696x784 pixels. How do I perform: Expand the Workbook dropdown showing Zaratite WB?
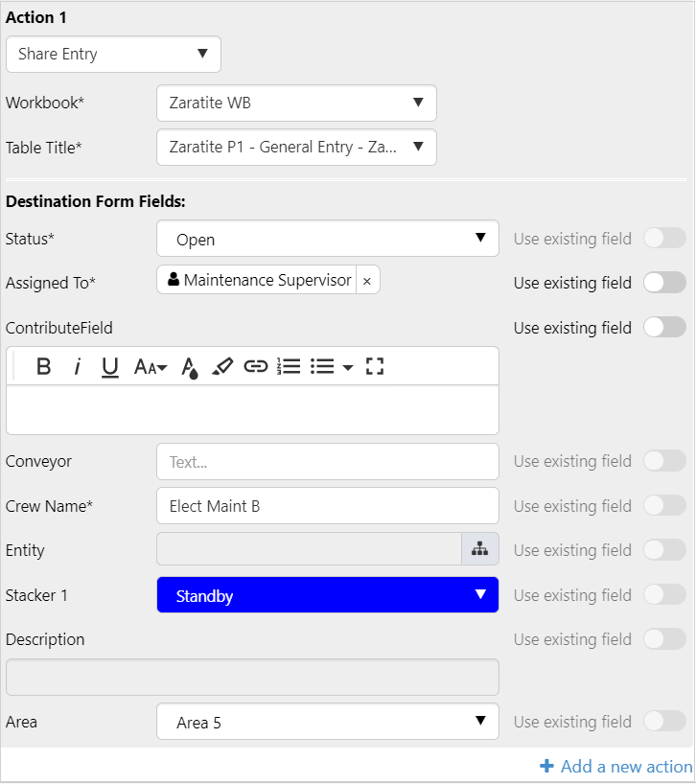tap(296, 104)
